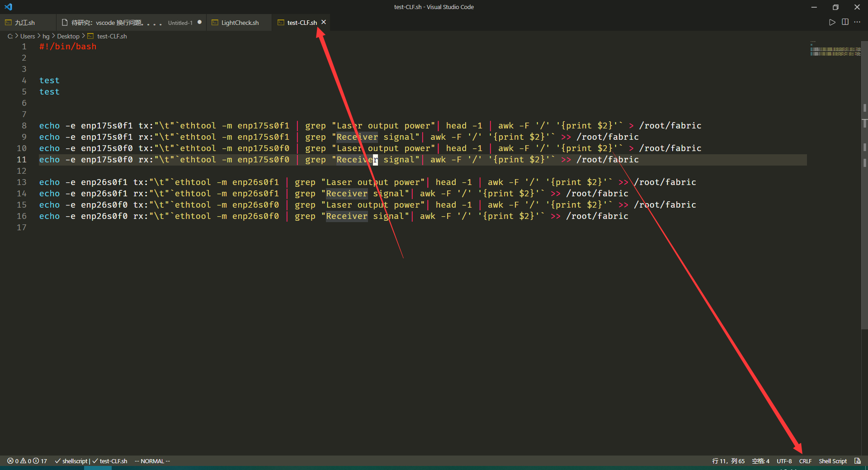Viewport: 868px width, 470px height.
Task: Open Go to Line via 行 11, 列 65
Action: pos(728,461)
